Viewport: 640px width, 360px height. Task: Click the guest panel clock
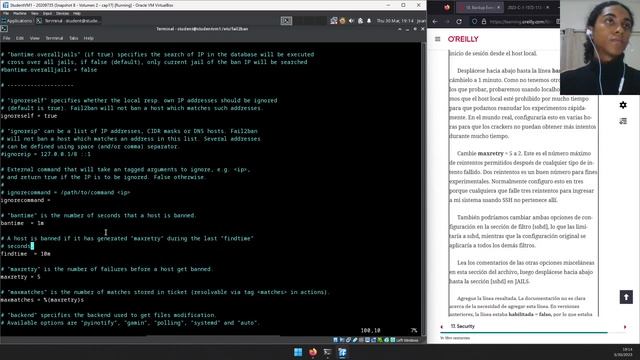click(395, 21)
